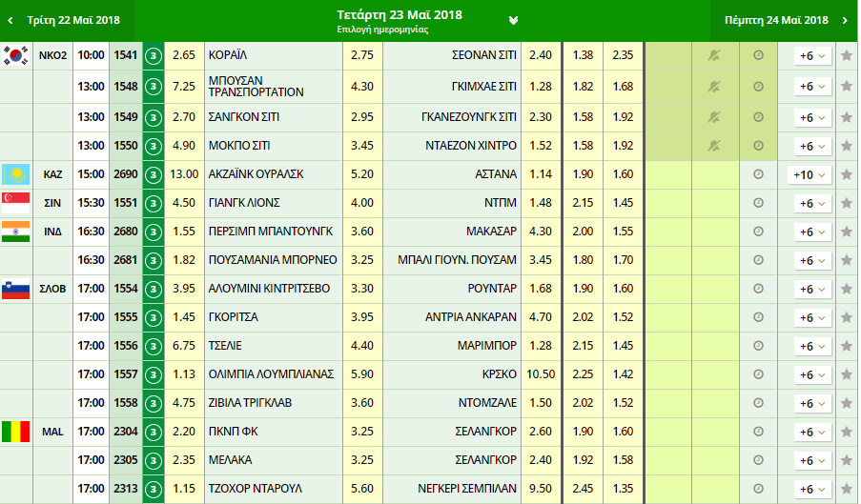This screenshot has height=504, width=861.
Task: Favorite the ΚΟΡΑΪΛ match with star
Action: [846, 56]
